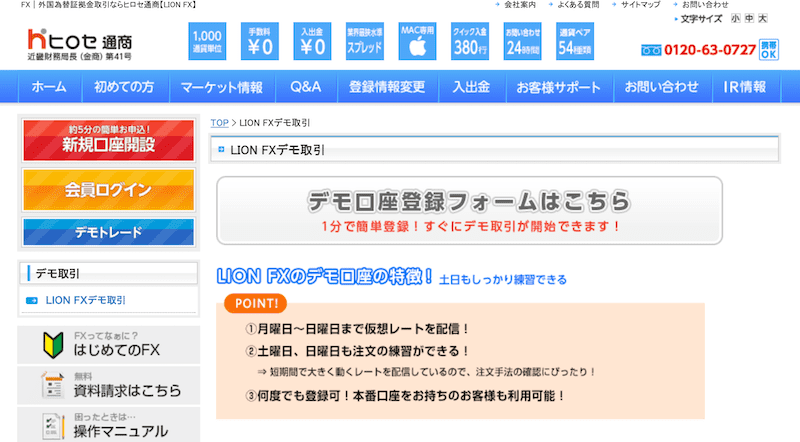This screenshot has height=442, width=800.
Task: Set font size to small (小)
Action: pos(735,18)
